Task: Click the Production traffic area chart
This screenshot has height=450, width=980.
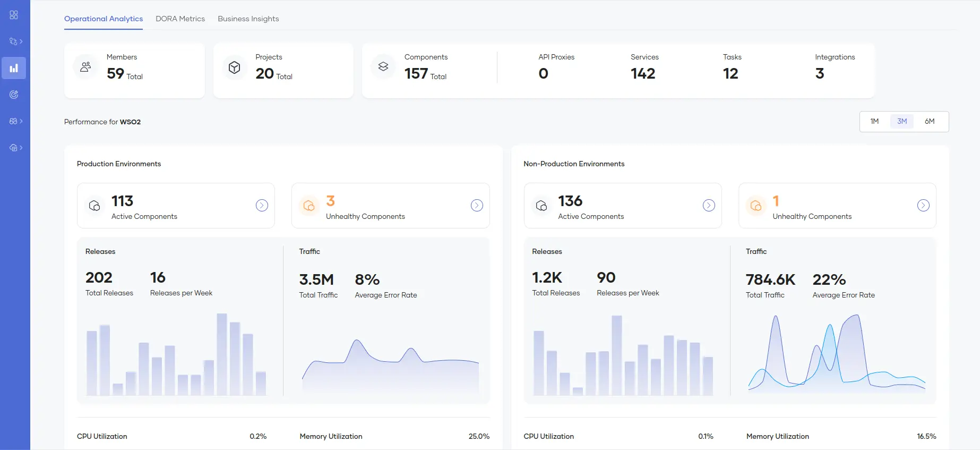Action: tap(390, 367)
